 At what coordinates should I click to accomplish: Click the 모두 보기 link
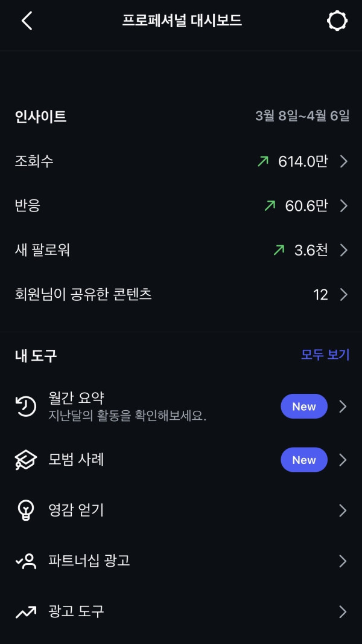click(x=325, y=355)
